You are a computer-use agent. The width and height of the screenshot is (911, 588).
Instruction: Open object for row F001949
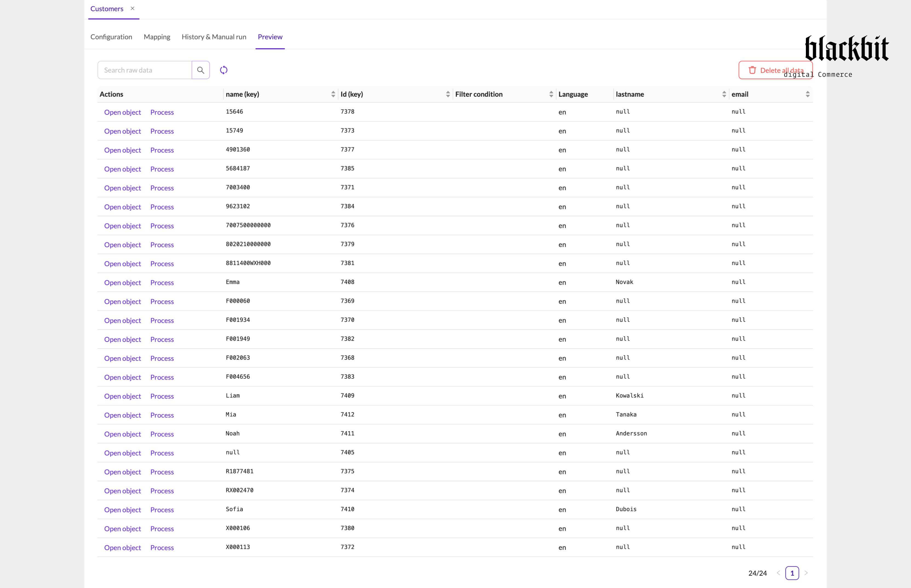(x=123, y=339)
